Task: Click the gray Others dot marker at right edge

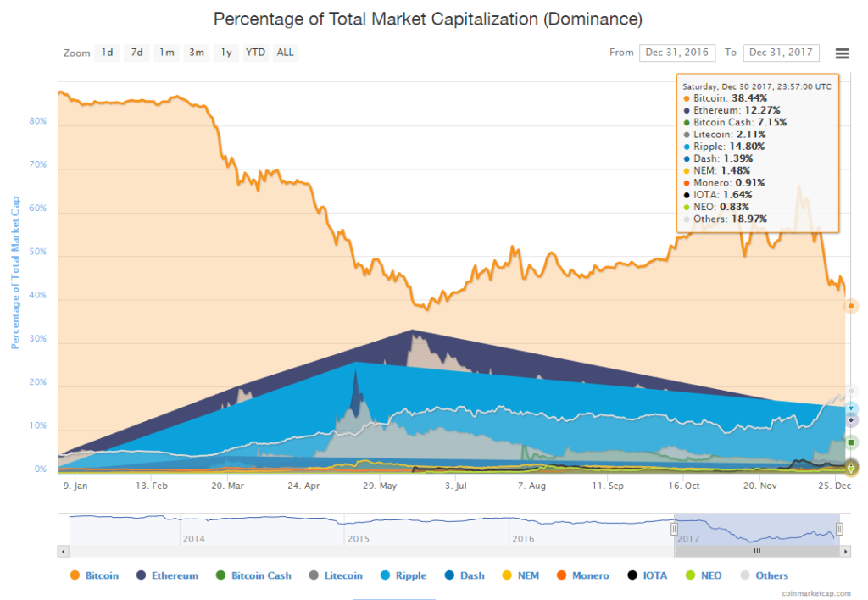Action: point(850,392)
